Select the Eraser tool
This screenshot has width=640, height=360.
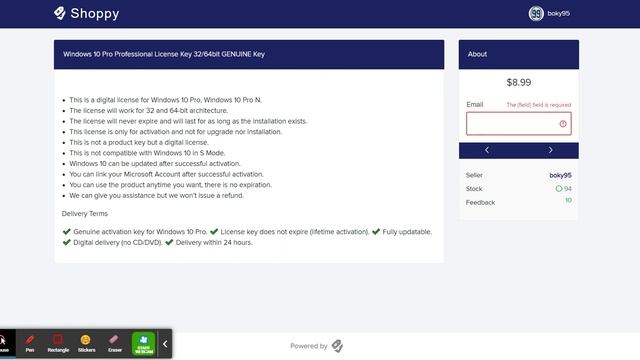[114, 344]
